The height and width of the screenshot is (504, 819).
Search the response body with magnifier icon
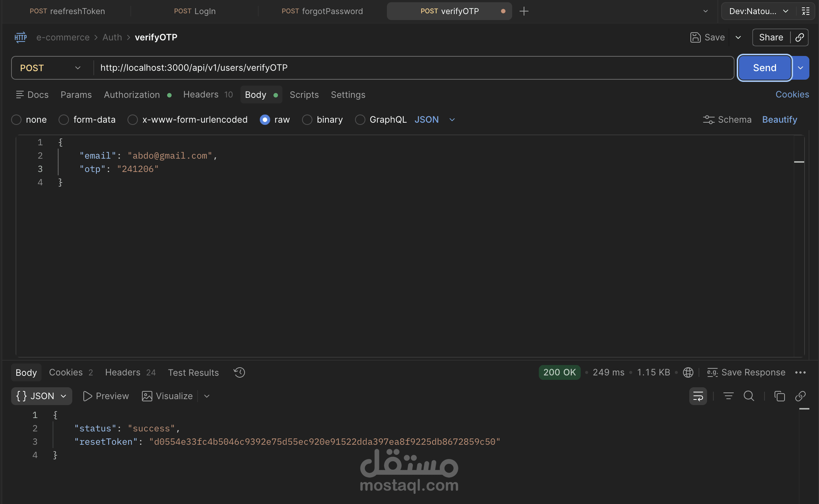749,396
